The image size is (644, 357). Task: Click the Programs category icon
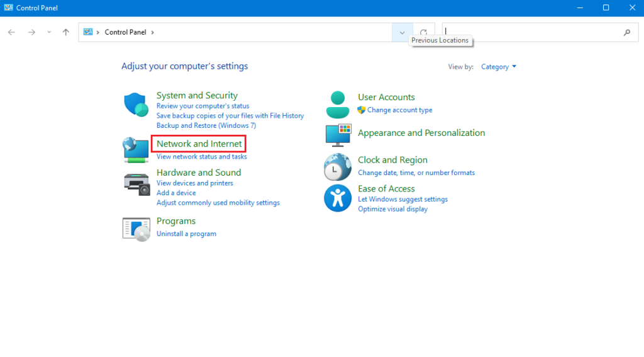coord(136,228)
